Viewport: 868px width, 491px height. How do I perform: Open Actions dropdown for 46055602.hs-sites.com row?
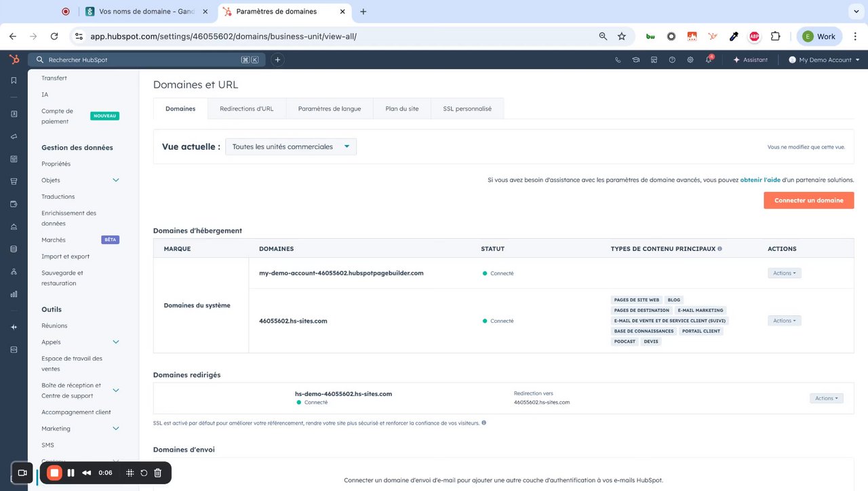[x=785, y=321]
